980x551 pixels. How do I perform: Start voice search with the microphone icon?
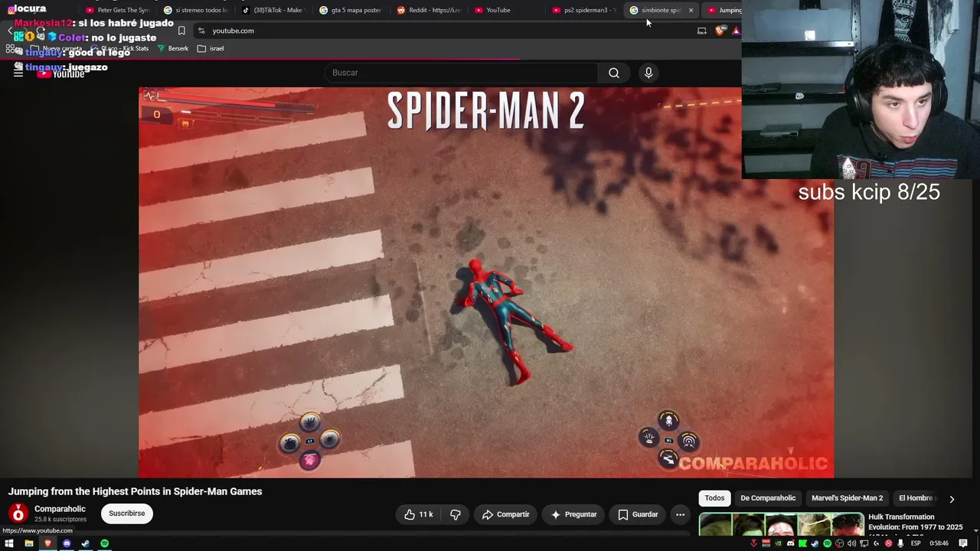(648, 73)
